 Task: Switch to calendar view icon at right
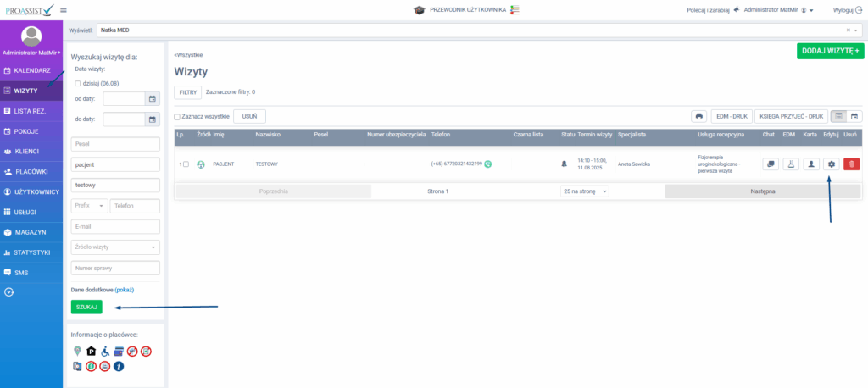(854, 116)
